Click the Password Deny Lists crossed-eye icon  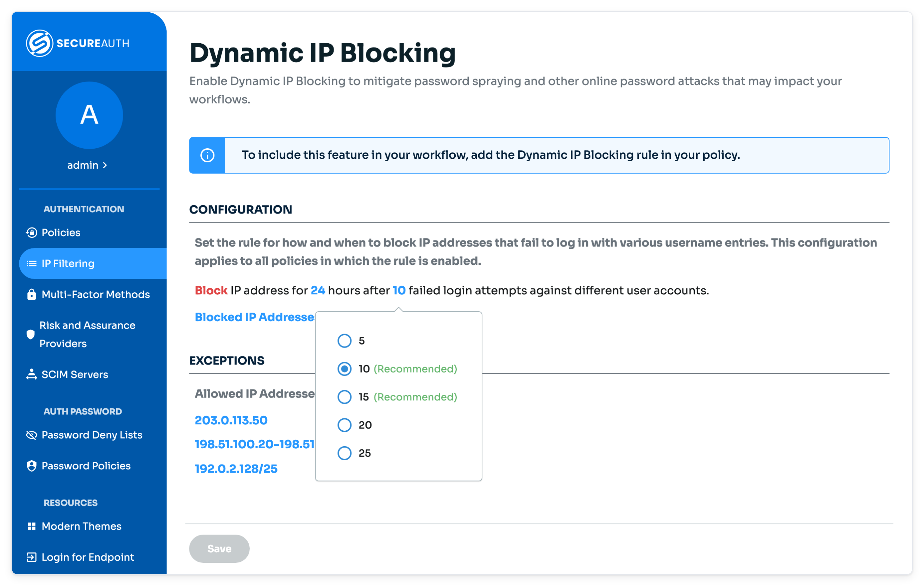click(x=31, y=435)
